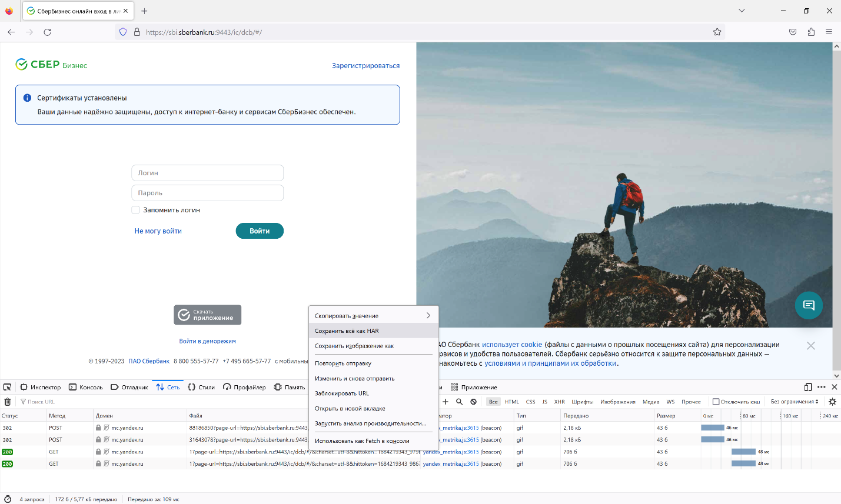The width and height of the screenshot is (841, 504).
Task: Open DevTools three-dots options menu
Action: click(x=822, y=387)
